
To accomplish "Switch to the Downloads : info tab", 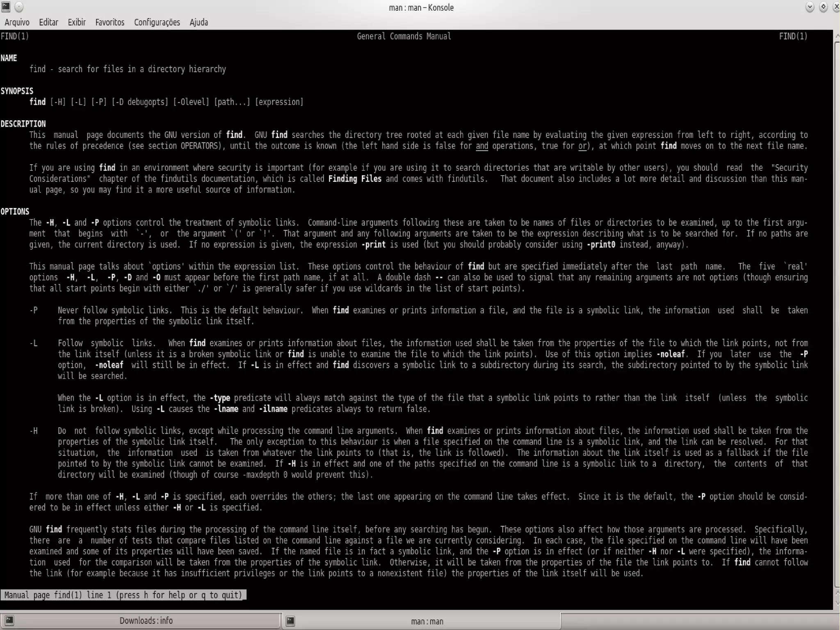I will click(146, 621).
